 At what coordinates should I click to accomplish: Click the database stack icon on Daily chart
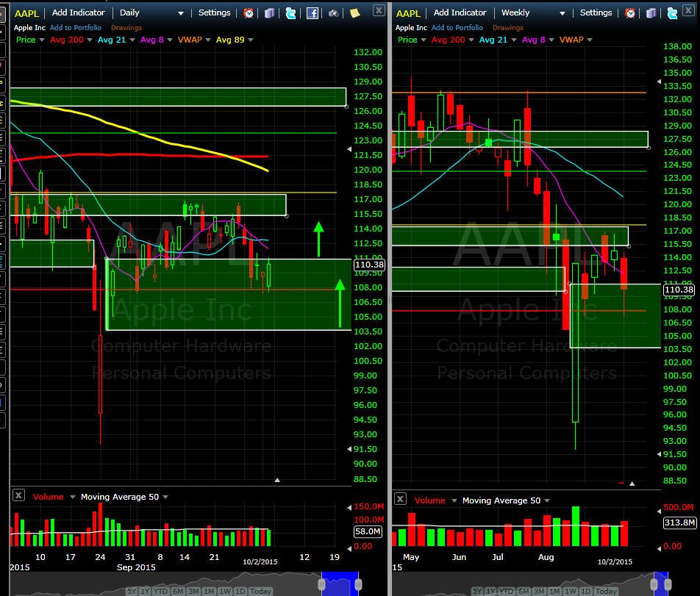pyautogui.click(x=269, y=13)
